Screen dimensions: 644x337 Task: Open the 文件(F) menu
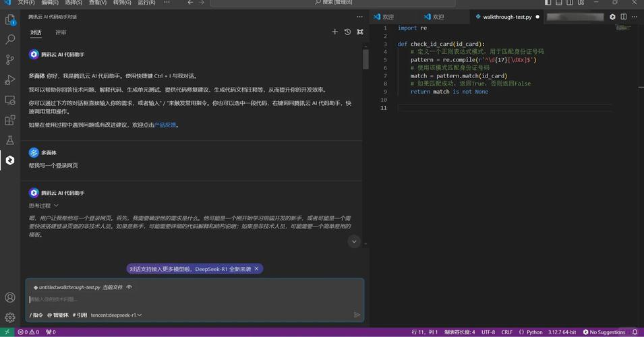[26, 3]
